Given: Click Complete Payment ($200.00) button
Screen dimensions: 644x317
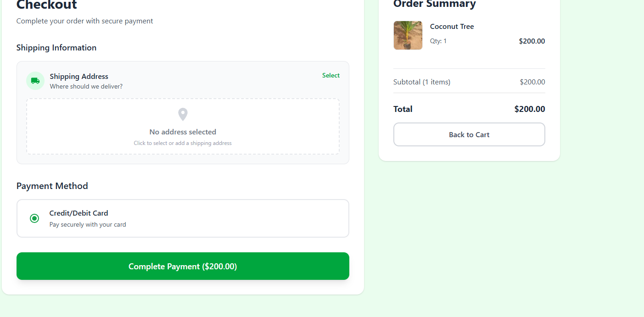Looking at the screenshot, I should [x=183, y=266].
